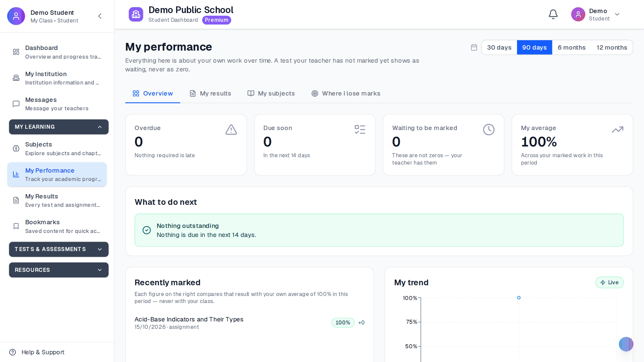The height and width of the screenshot is (362, 644).
Task: Click the Waiting to be marked clock icon
Action: coord(489,130)
